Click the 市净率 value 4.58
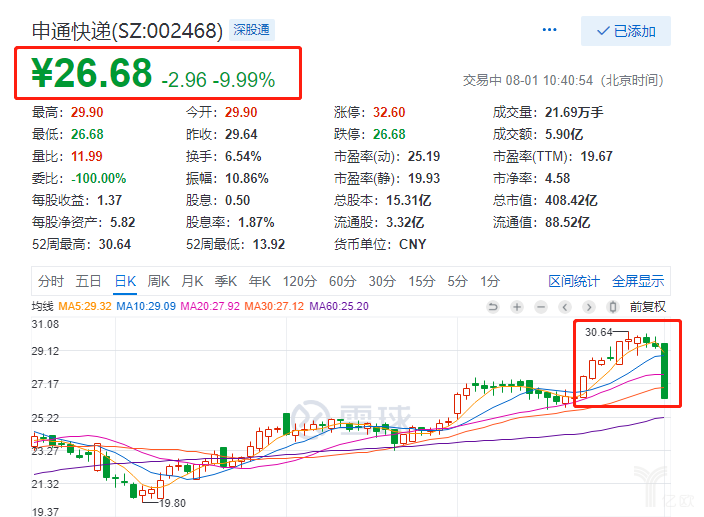This screenshot has height=517, width=704. click(x=557, y=178)
